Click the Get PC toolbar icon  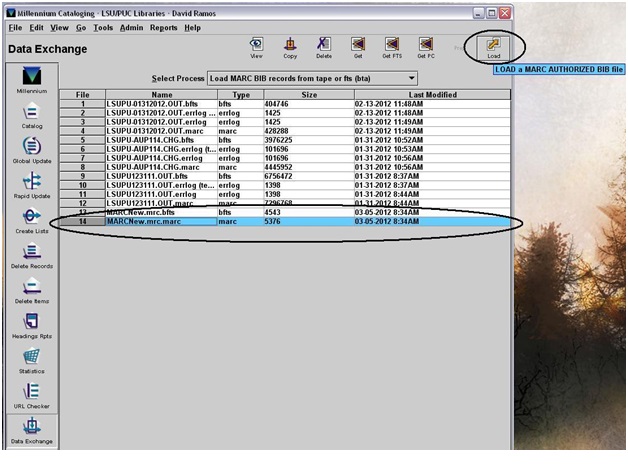[426, 48]
